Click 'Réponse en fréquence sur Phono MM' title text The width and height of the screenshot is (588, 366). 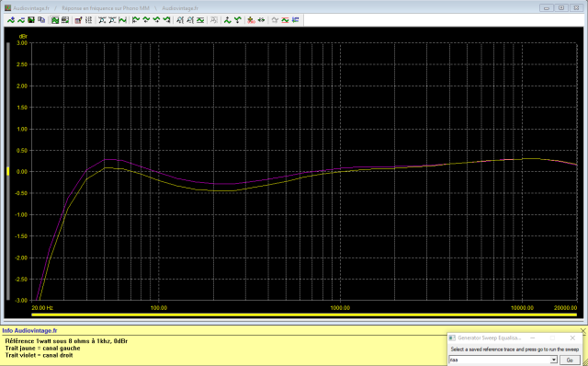tap(106, 8)
